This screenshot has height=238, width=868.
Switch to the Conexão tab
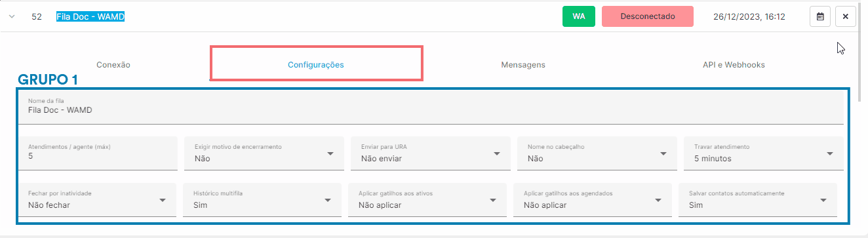click(x=113, y=65)
